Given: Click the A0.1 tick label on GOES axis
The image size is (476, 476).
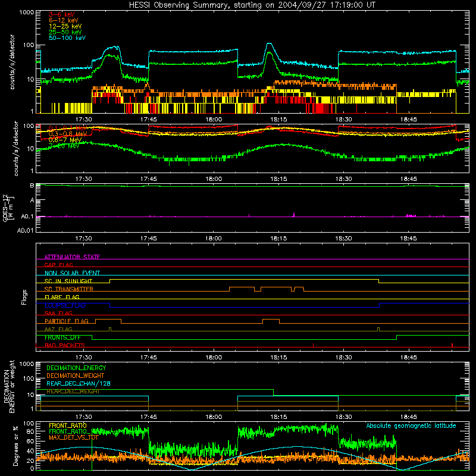Looking at the screenshot, I should pos(27,217).
